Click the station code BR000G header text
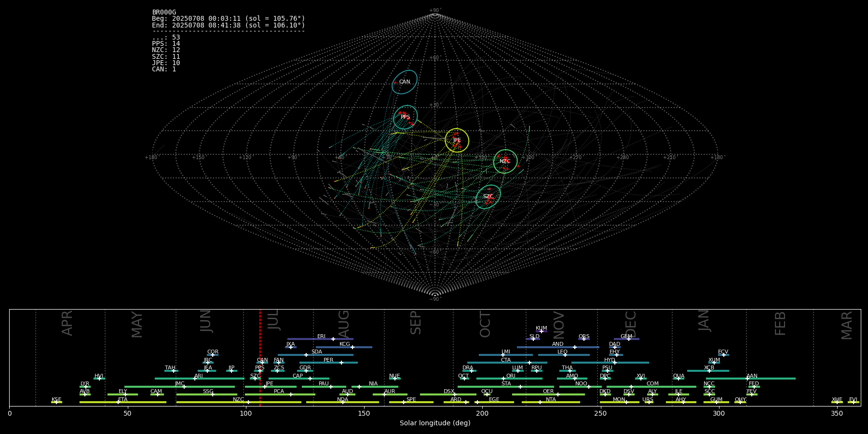Image resolution: width=868 pixels, height=434 pixels. tap(164, 13)
